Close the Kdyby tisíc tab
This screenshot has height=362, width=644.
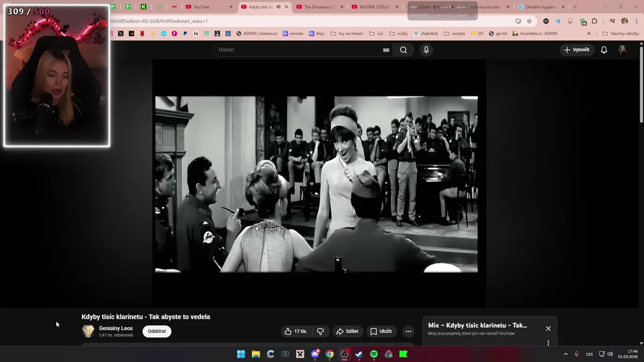click(x=287, y=7)
